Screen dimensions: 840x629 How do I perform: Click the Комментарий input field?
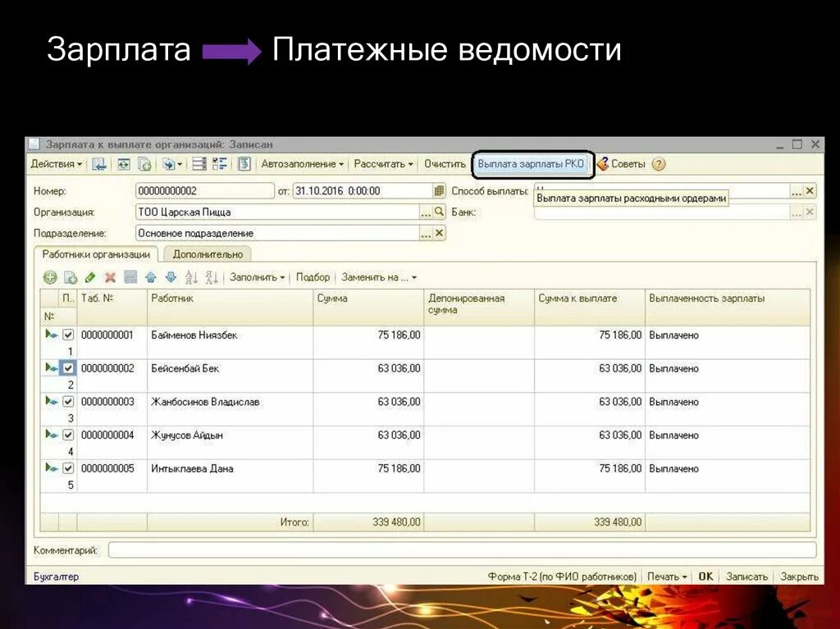pos(463,549)
